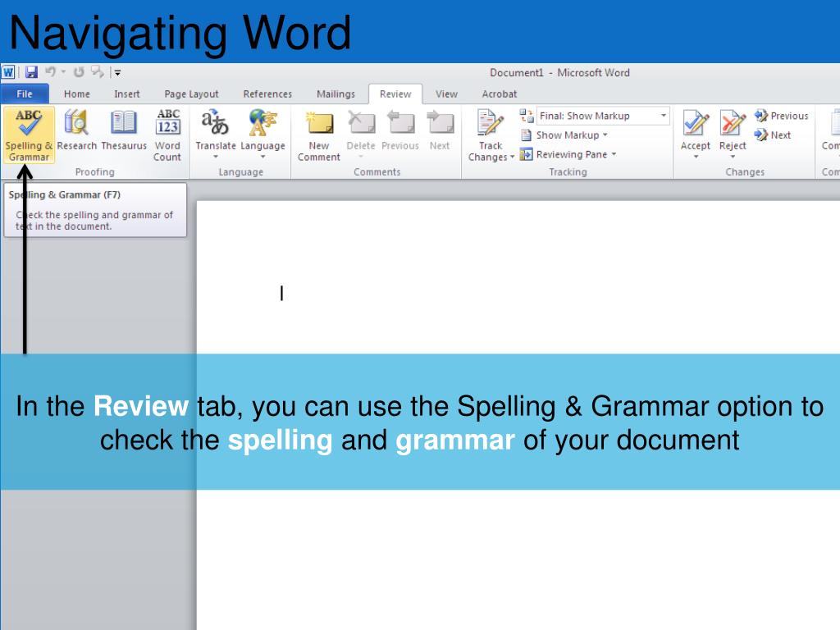Click the Translate icon
Viewport: 840px width, 630px height.
point(215,123)
